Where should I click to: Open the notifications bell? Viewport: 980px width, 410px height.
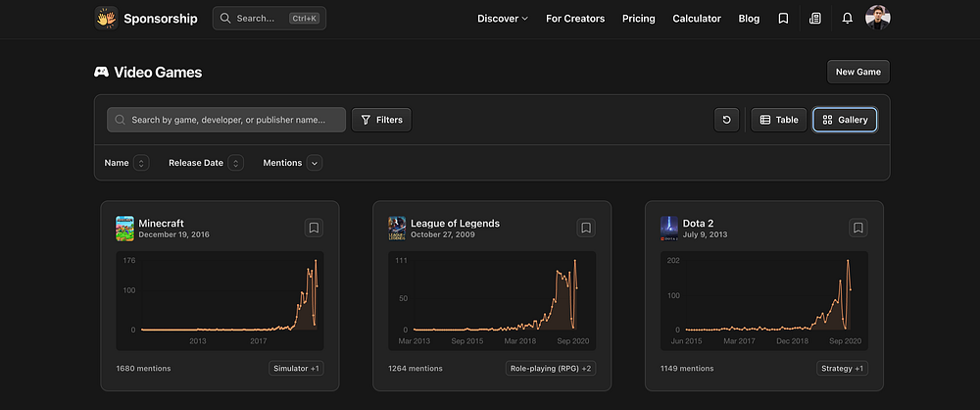848,19
